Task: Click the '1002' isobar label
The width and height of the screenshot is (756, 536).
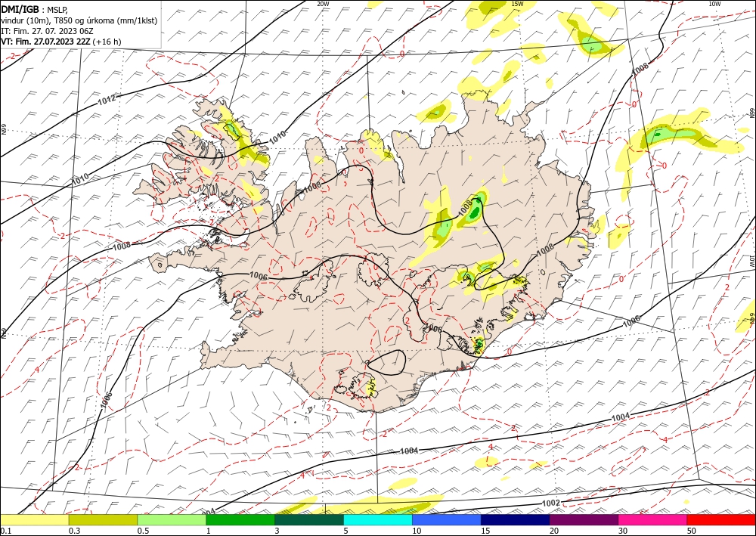Action: pyautogui.click(x=551, y=503)
